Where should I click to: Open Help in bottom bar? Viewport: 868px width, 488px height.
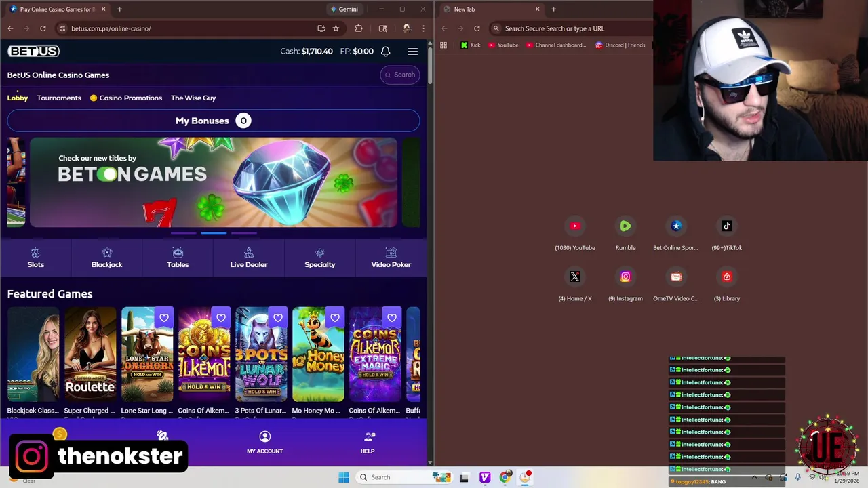coord(368,442)
